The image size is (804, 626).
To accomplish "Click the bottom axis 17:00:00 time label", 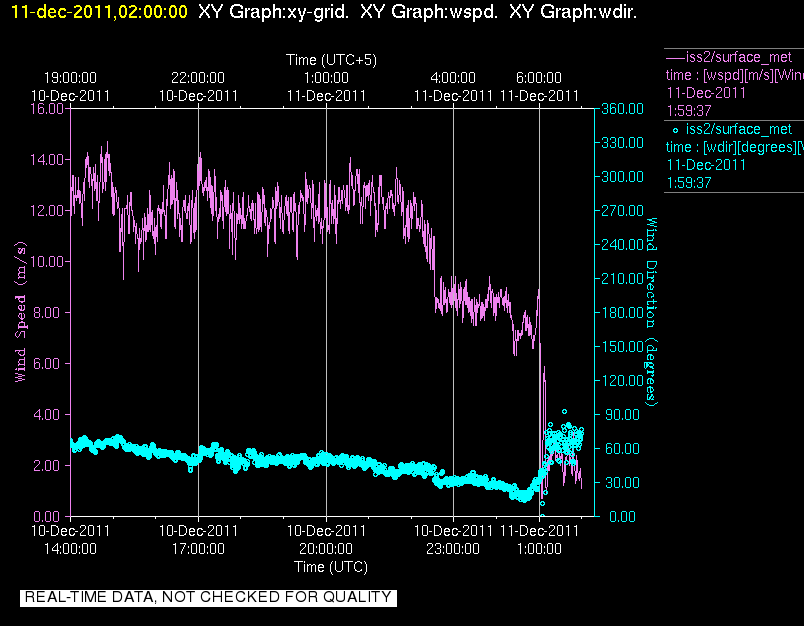I will 198,549.
